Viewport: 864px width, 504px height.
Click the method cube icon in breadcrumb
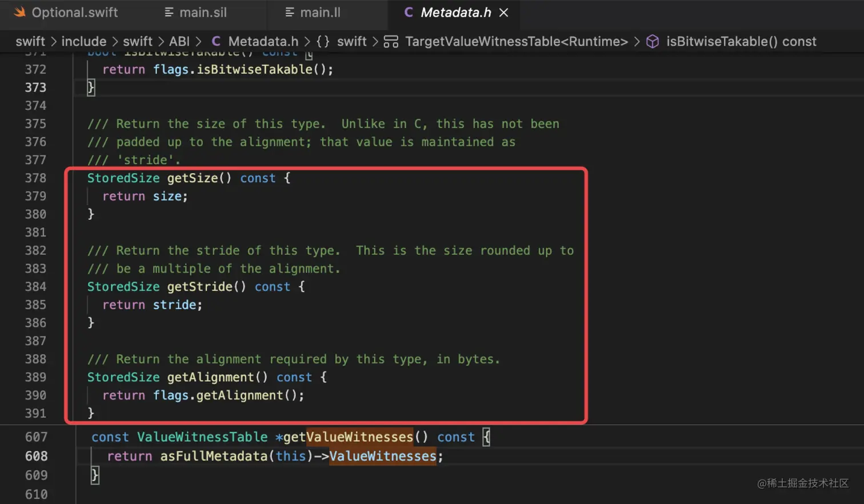click(653, 41)
